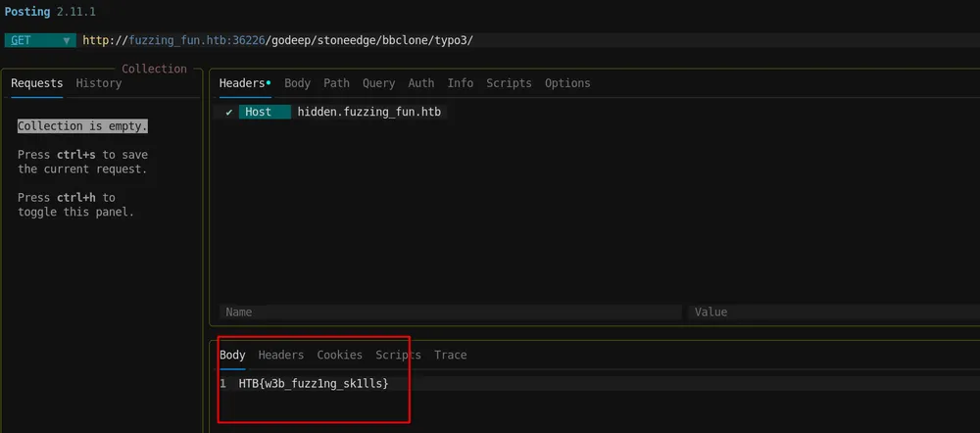This screenshot has width=980, height=433.
Task: Click the header Value input field
Action: (x=834, y=312)
